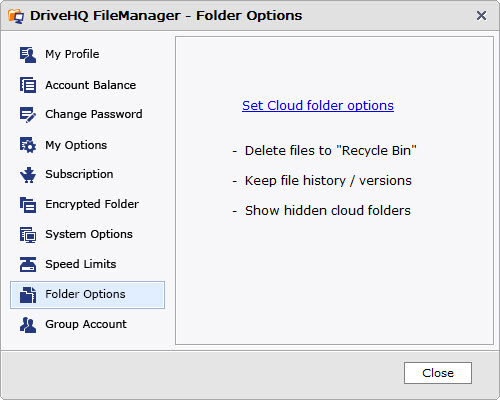Screen dimensions: 500x400
Task: Click the Encrypted Folder icon
Action: (x=28, y=205)
